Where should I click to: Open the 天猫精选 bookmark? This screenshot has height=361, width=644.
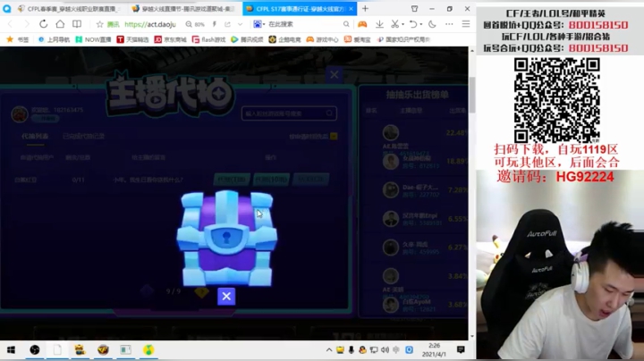pyautogui.click(x=132, y=39)
